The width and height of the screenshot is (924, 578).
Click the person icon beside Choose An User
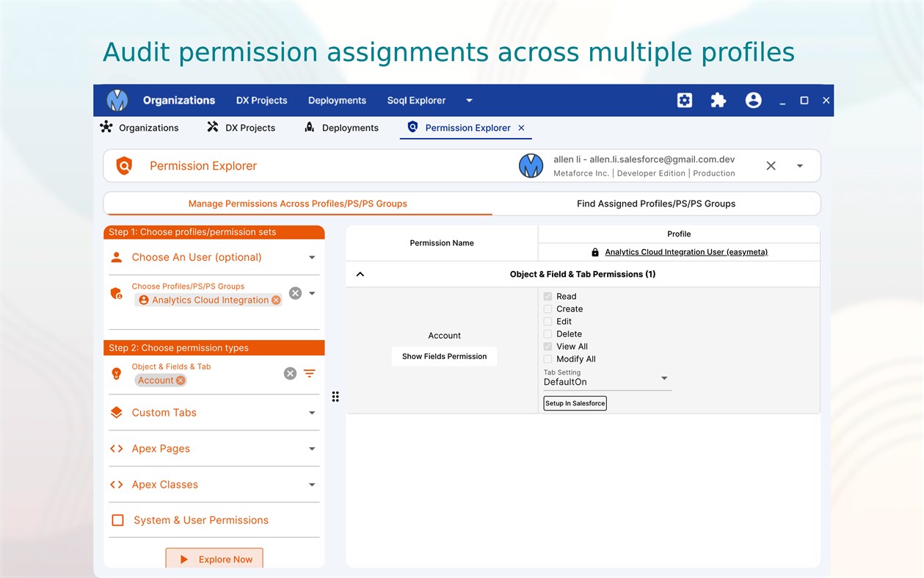tap(116, 257)
